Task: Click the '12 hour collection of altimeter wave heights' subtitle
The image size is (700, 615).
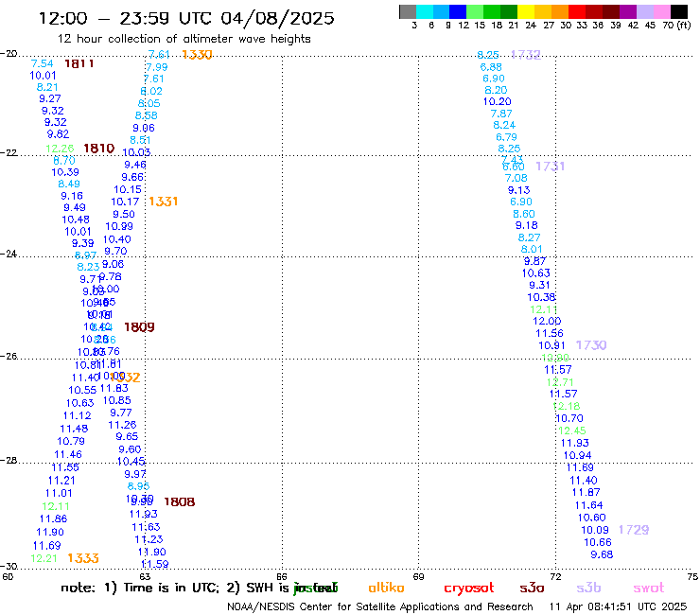Action: tap(184, 39)
